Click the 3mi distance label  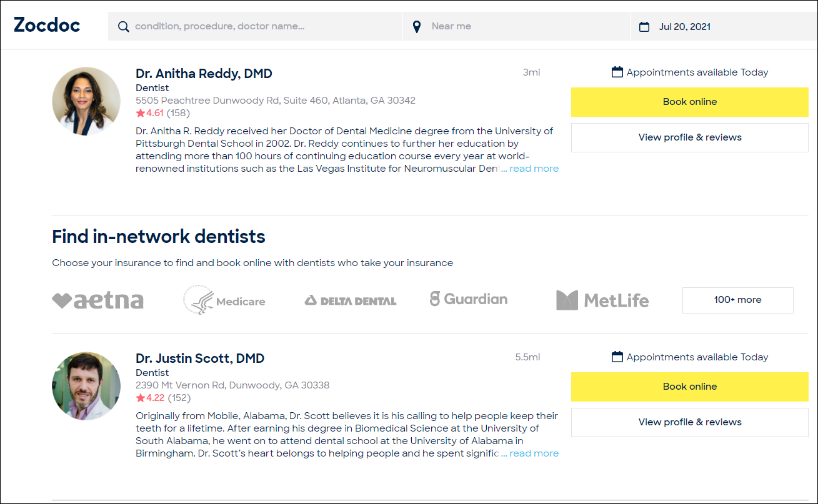[x=532, y=72]
